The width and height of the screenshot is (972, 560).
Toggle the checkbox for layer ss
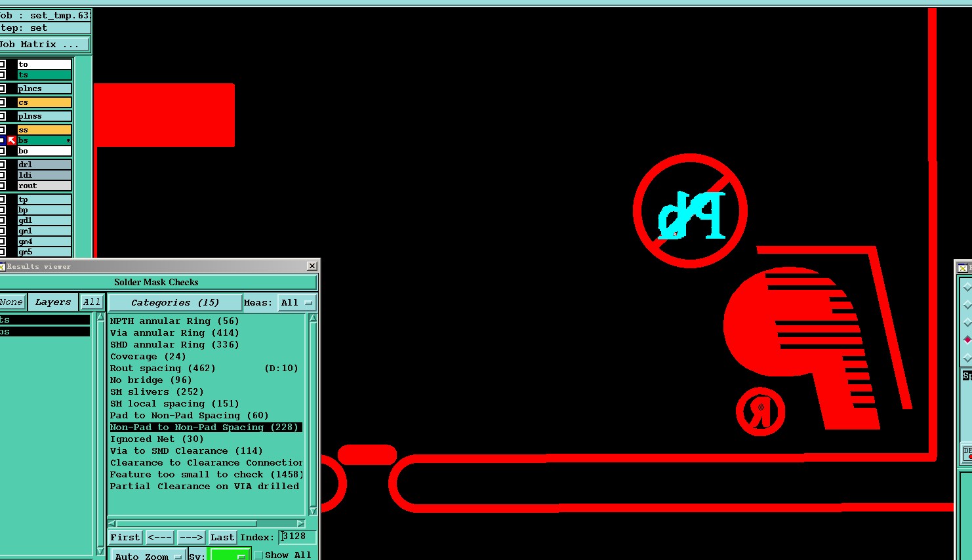point(3,130)
